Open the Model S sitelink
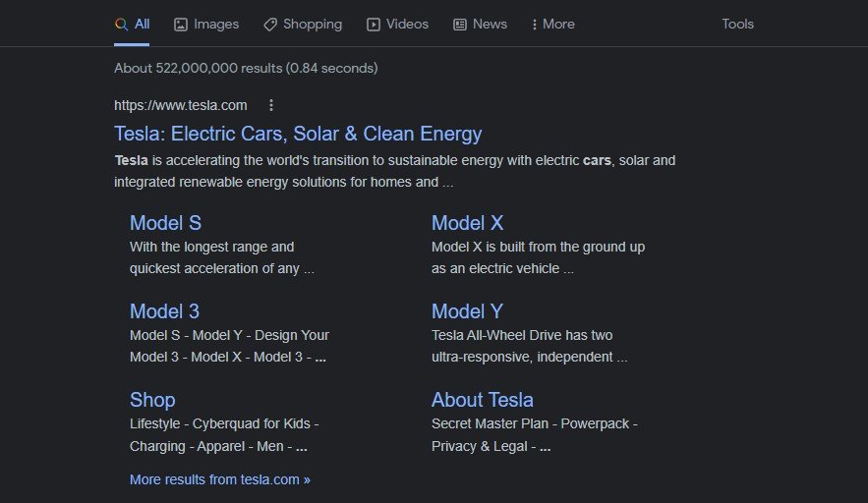This screenshot has width=868, height=503. click(165, 223)
